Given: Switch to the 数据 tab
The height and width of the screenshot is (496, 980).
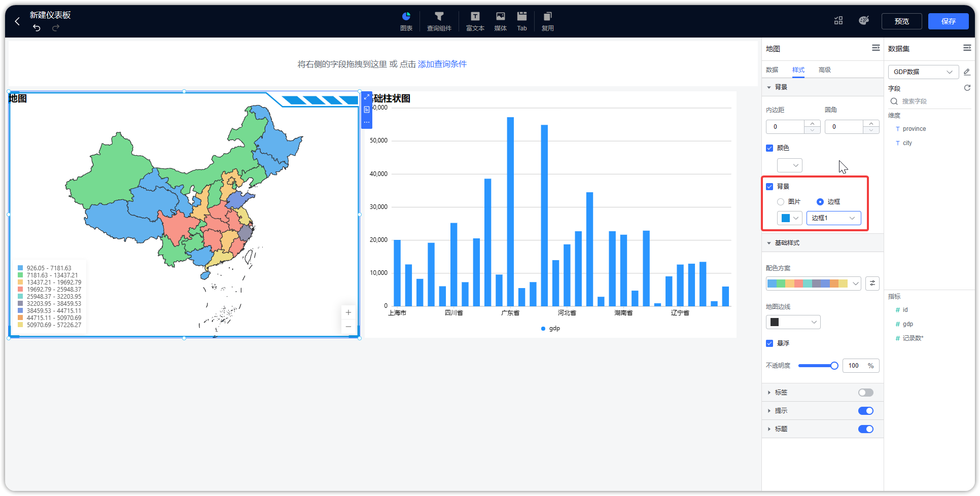Looking at the screenshot, I should click(x=772, y=70).
